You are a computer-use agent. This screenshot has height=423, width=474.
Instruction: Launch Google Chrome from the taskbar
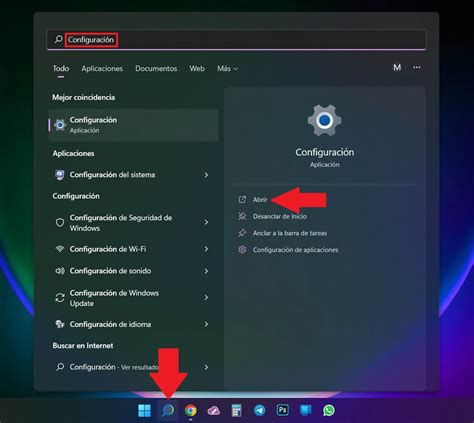coord(190,410)
